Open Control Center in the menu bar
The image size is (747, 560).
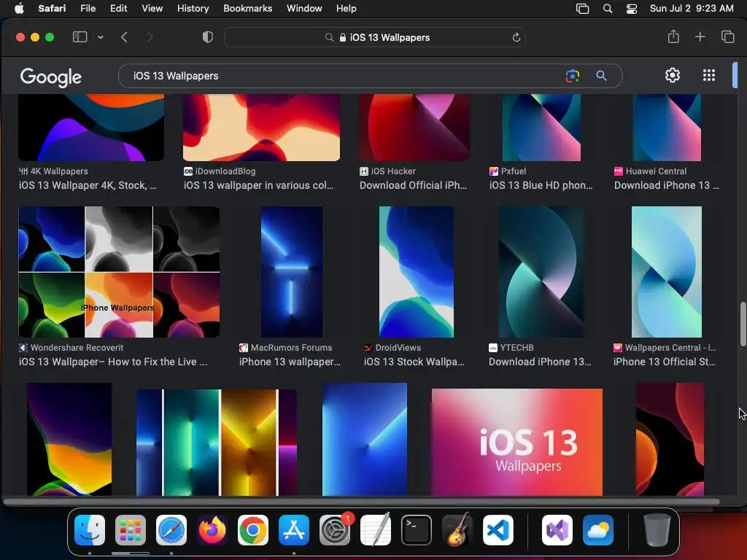tap(632, 9)
